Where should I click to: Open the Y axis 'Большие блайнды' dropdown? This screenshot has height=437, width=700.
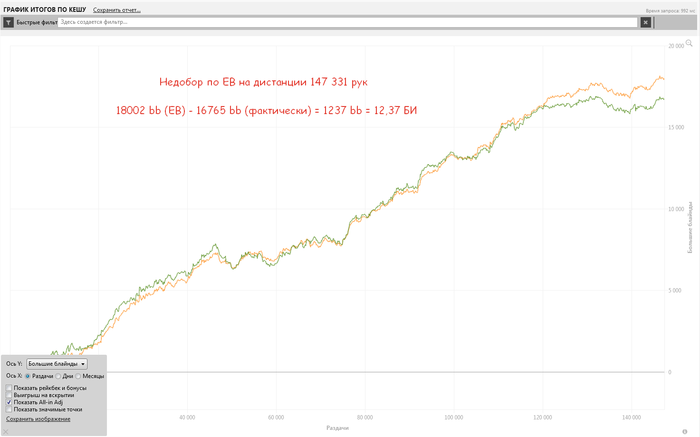57,364
